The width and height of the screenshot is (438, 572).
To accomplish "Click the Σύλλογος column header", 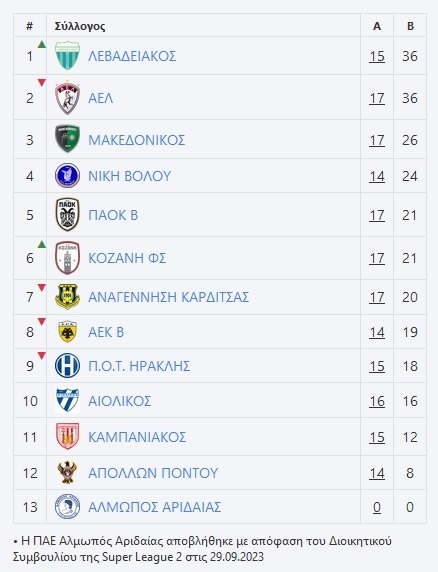I will 80,26.
